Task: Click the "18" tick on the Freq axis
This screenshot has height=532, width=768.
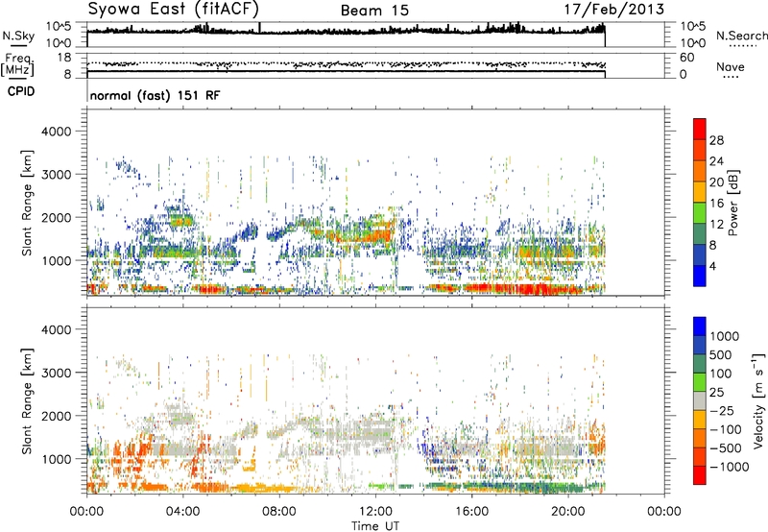Action: point(64,58)
